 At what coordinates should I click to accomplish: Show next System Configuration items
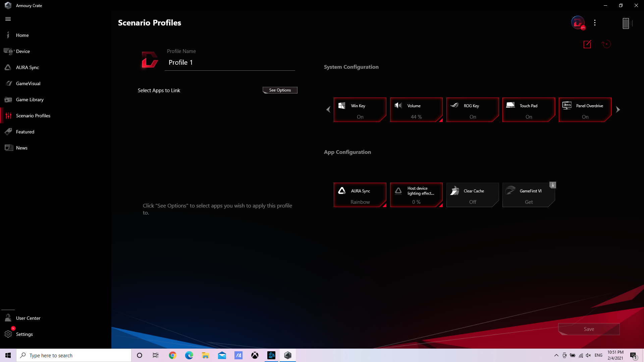[618, 110]
